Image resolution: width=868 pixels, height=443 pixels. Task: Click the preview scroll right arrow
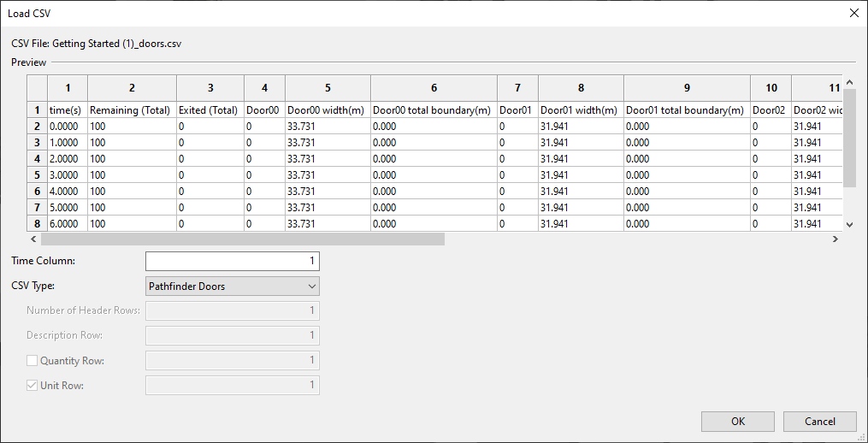[836, 239]
